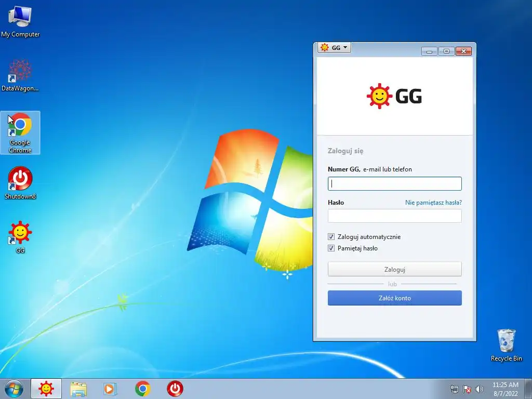
Task: Select the Shutdown8 desktop shortcut
Action: tap(20, 182)
